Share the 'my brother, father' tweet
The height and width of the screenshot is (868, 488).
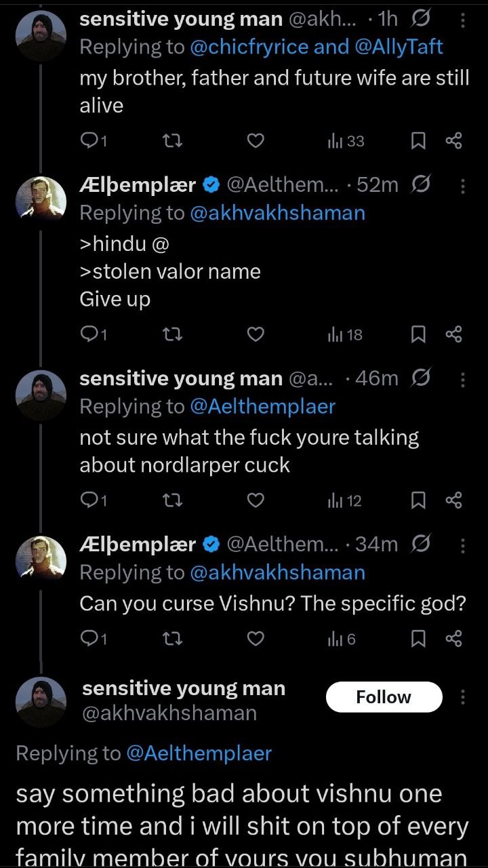click(x=453, y=140)
